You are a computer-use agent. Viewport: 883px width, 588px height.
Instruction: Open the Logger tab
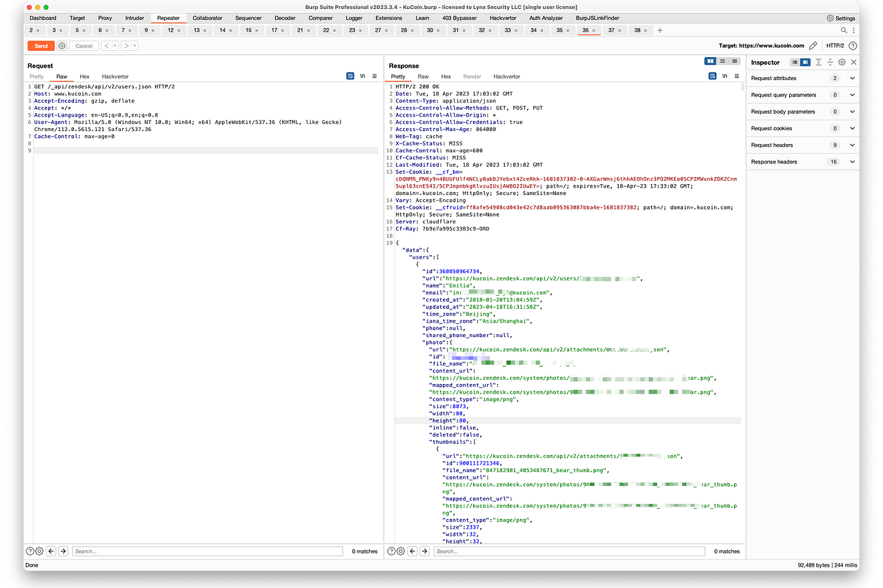[x=354, y=18]
